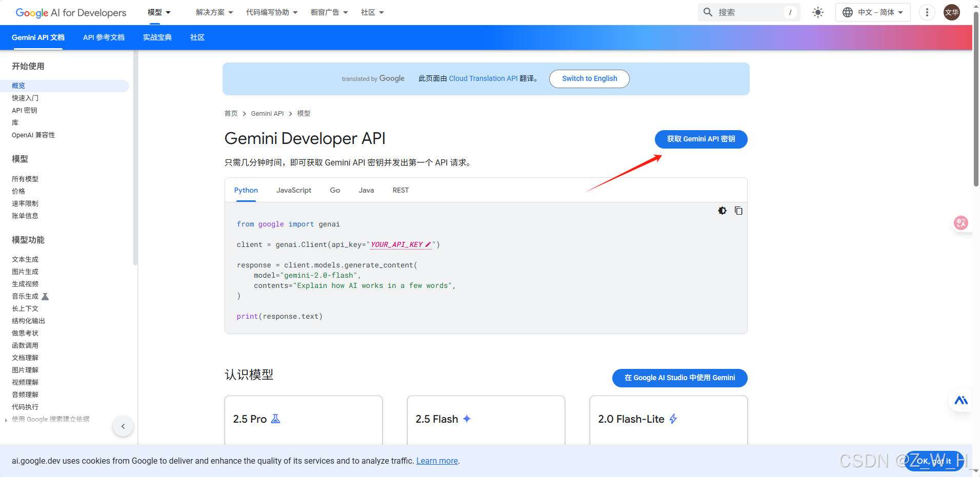
Task: Click the sparkle icon on the 2.5 Flash card
Action: 467,419
